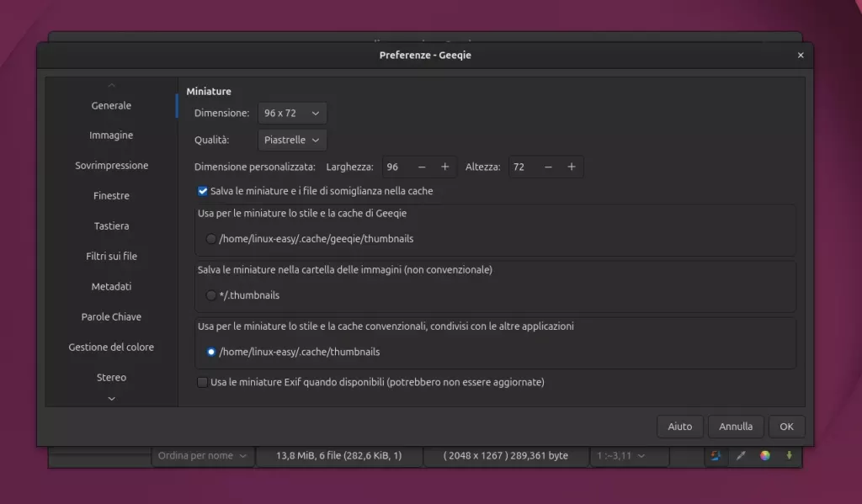Open the Stereo preferences section
862x504 pixels.
tap(111, 378)
